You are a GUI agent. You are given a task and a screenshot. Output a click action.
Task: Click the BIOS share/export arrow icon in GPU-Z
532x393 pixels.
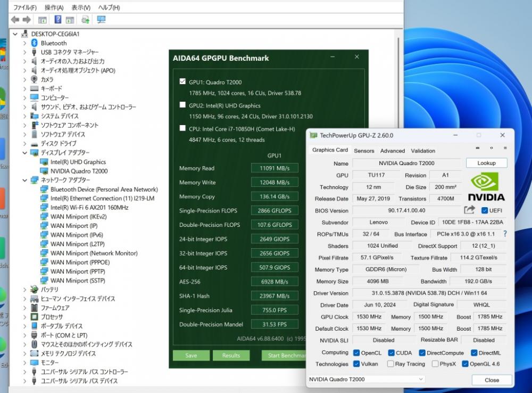coord(469,210)
